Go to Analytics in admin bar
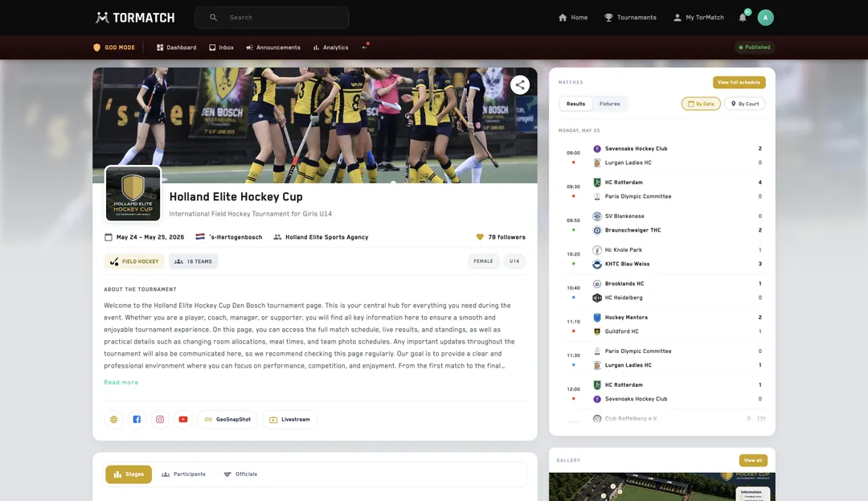This screenshot has height=501, width=868. pyautogui.click(x=330, y=47)
